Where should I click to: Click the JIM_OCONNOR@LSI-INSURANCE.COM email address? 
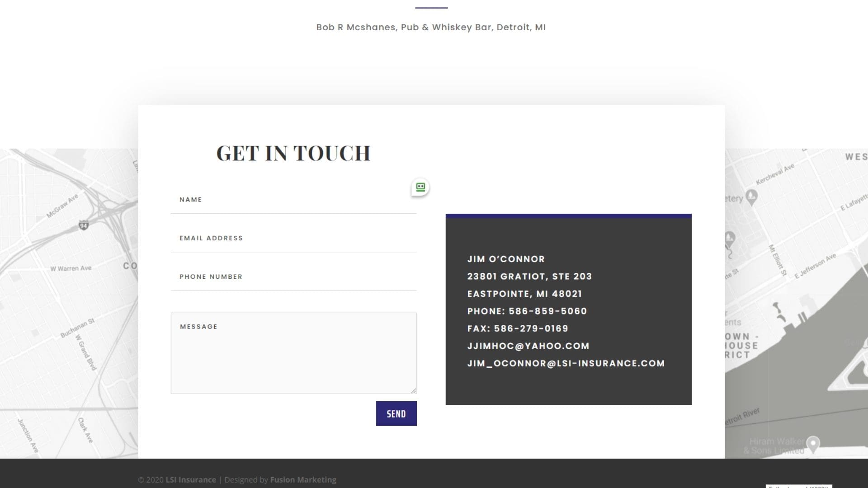(566, 363)
